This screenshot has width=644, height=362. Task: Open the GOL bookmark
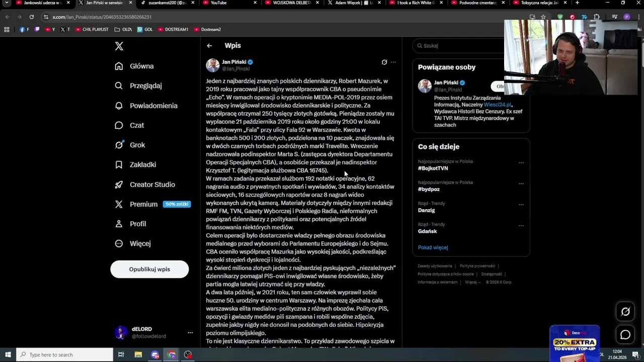point(145,30)
